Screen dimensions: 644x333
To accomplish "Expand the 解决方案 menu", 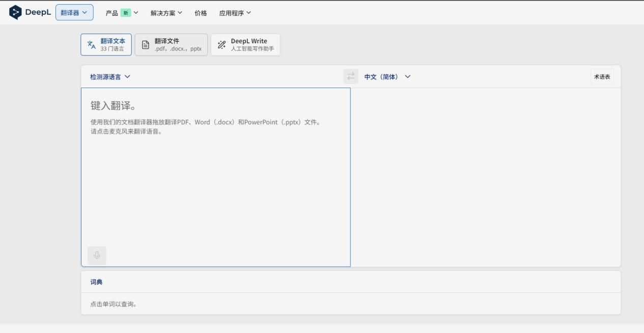I will 166,13.
